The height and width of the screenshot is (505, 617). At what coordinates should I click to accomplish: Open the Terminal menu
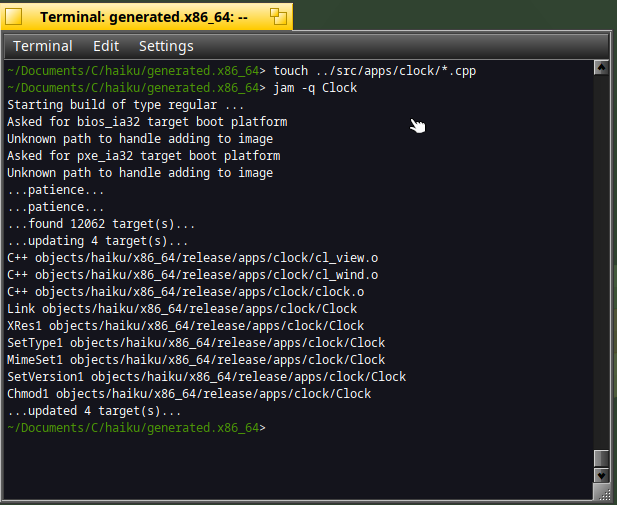click(x=42, y=46)
